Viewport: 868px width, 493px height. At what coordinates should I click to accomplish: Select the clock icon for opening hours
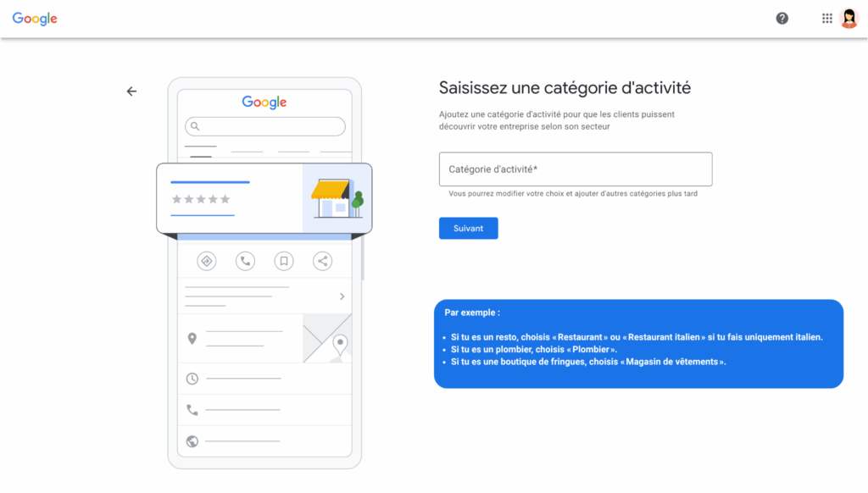point(192,379)
